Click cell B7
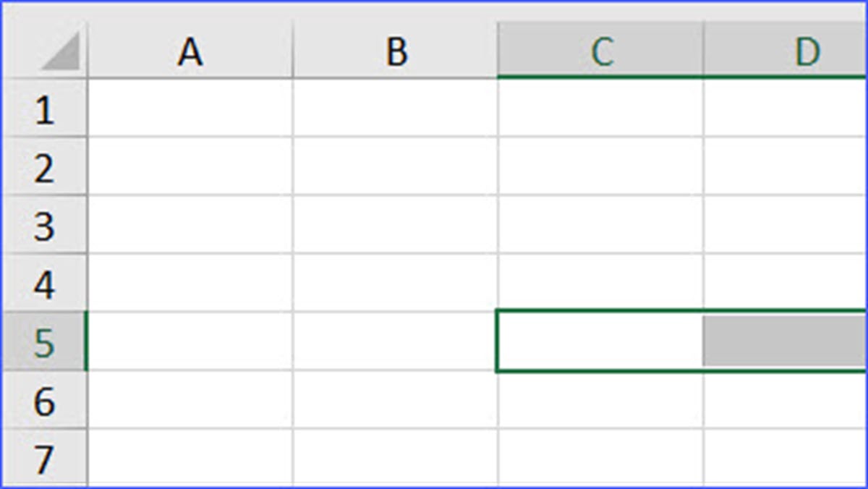868x489 pixels. click(x=396, y=457)
